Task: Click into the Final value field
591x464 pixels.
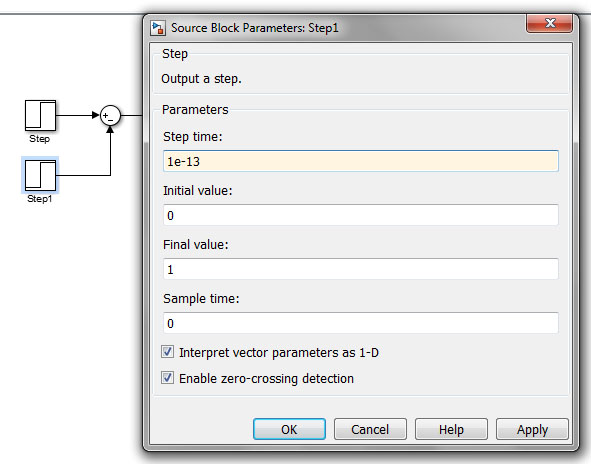Action: [361, 269]
